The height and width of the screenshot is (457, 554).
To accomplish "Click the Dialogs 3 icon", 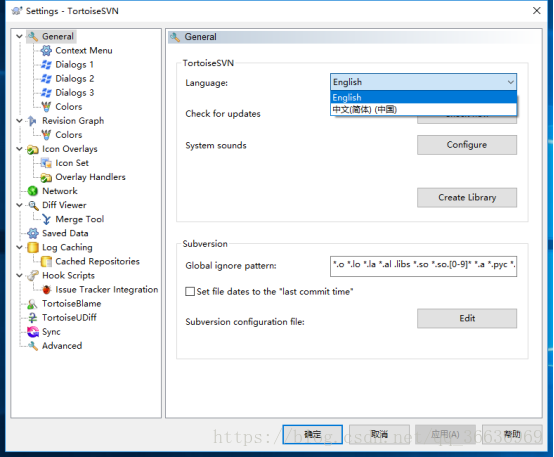I will pos(46,93).
